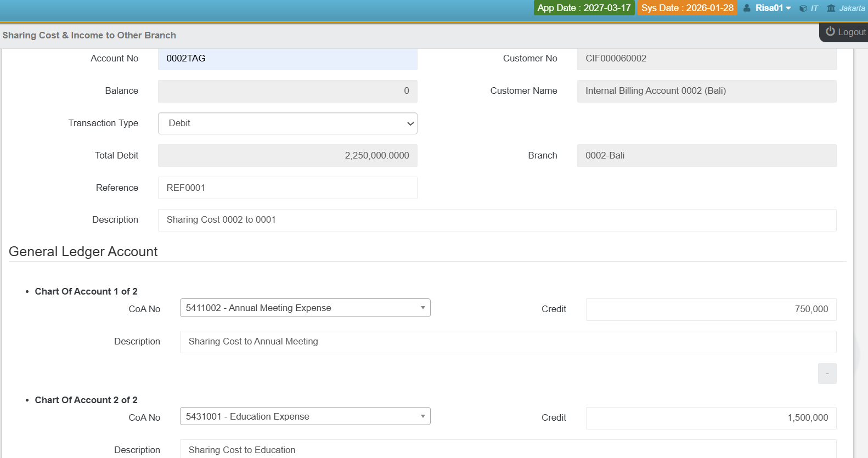Open the Education Expense CoA dropdown

coord(305,416)
